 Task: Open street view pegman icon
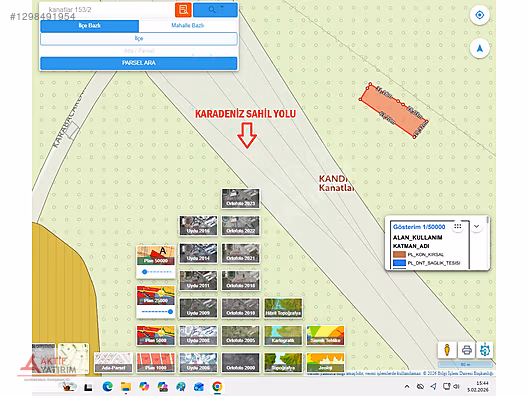click(447, 350)
